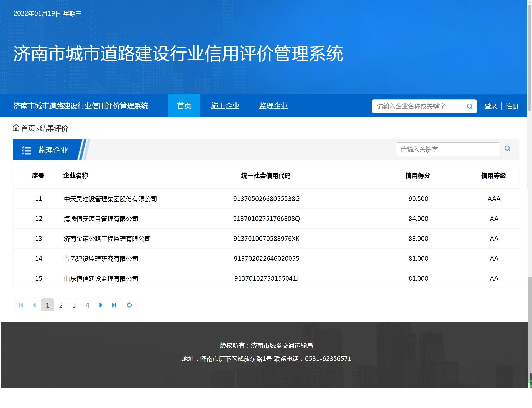This screenshot has width=532, height=408.
Task: Click credit code 91370102751766808Q
Action: coord(267,219)
